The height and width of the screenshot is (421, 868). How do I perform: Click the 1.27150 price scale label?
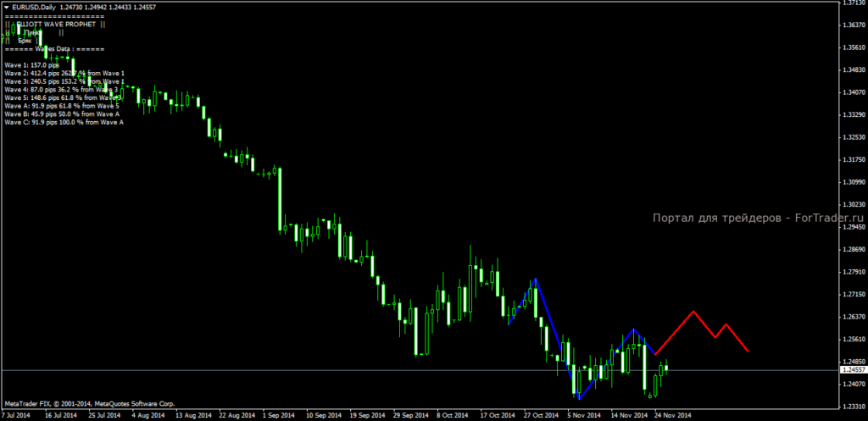853,294
